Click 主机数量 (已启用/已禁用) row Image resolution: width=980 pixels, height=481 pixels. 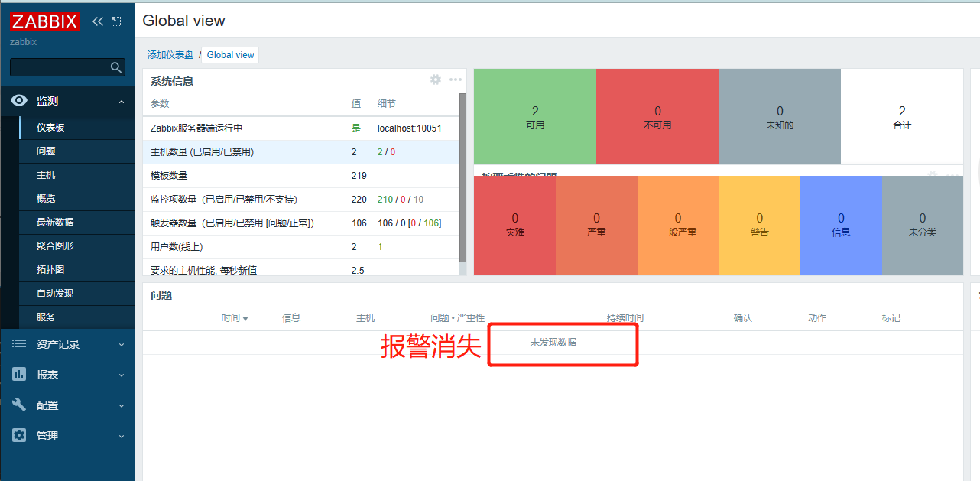300,152
